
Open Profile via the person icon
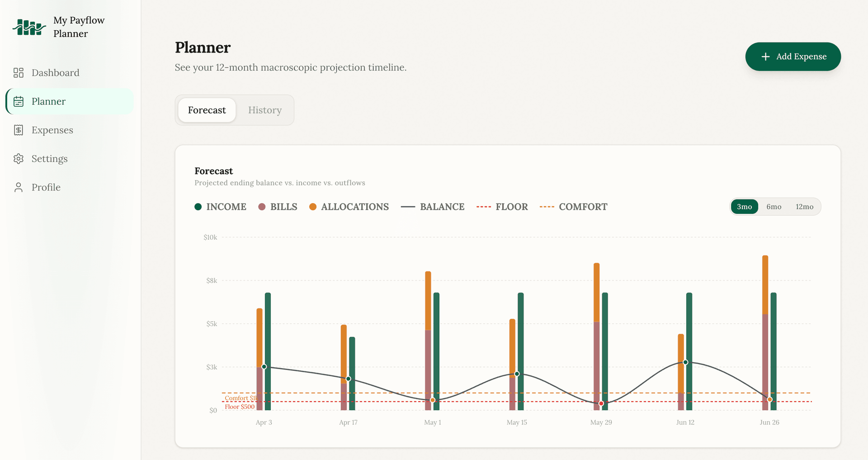click(x=19, y=187)
